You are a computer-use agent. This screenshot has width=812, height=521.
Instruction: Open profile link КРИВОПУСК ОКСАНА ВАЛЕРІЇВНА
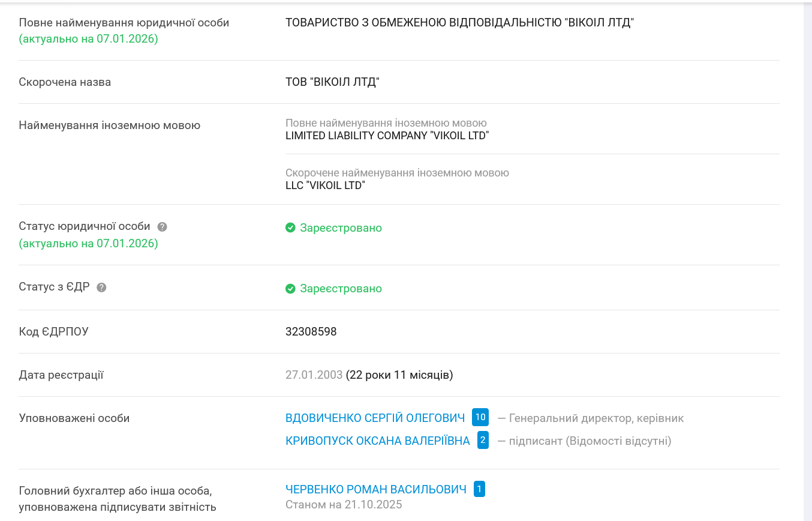coord(377,441)
